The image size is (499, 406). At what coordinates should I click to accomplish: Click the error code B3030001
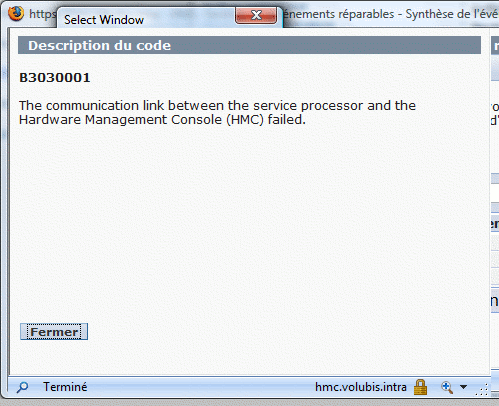click(x=55, y=78)
